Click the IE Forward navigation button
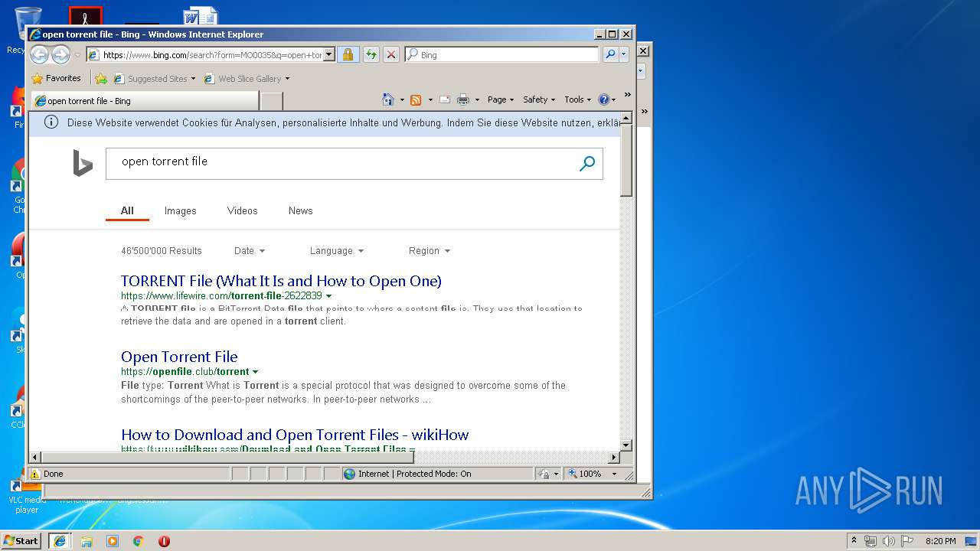Viewport: 980px width, 551px height. coord(60,54)
